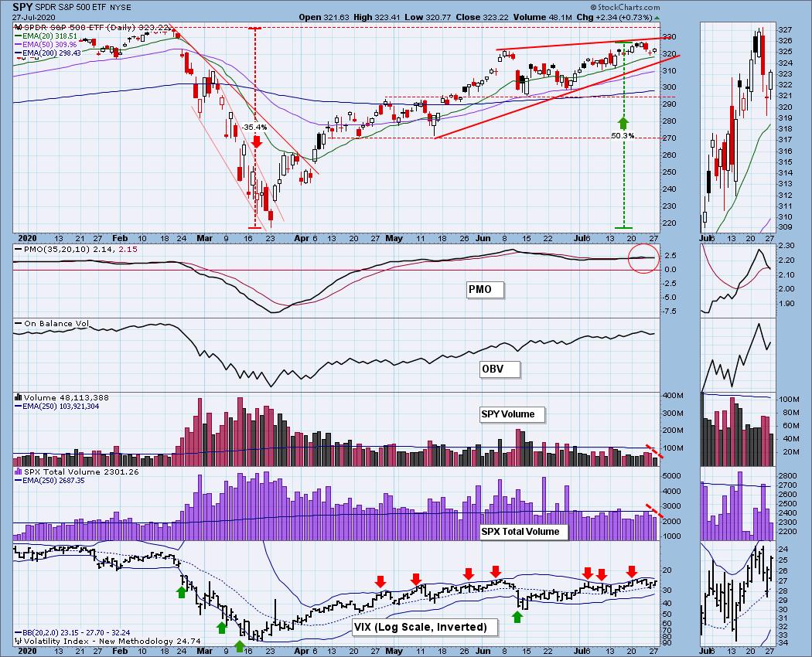The image size is (812, 657).
Task: Click the -35.4% decline label
Action: point(254,128)
